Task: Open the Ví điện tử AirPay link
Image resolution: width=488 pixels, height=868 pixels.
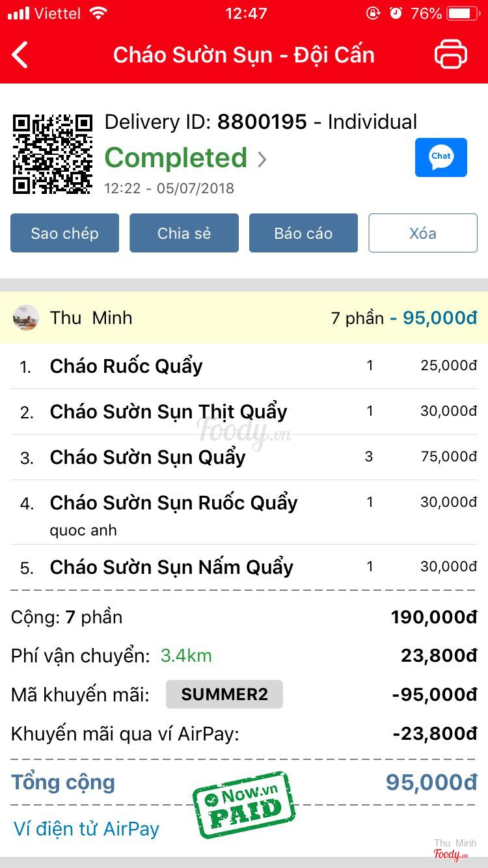Action: click(87, 828)
